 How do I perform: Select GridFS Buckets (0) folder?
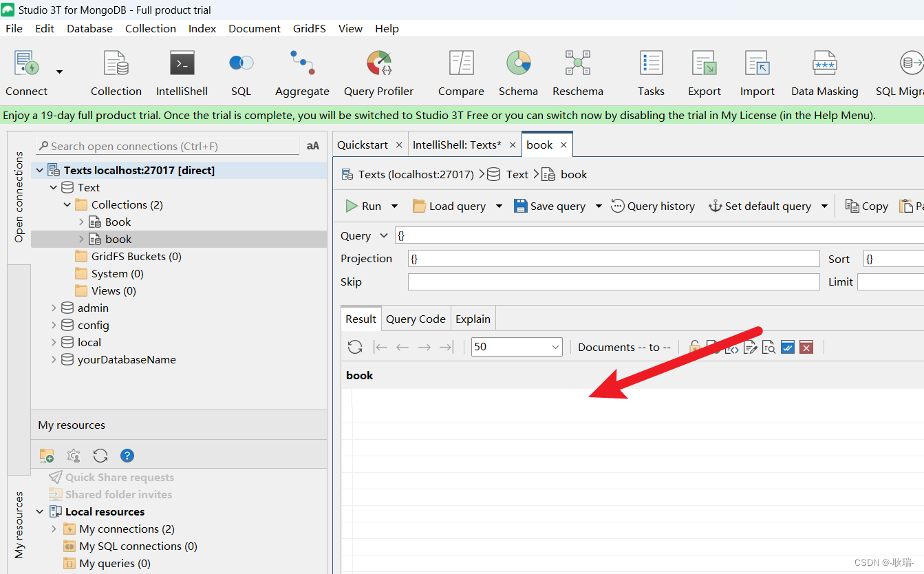tap(136, 256)
